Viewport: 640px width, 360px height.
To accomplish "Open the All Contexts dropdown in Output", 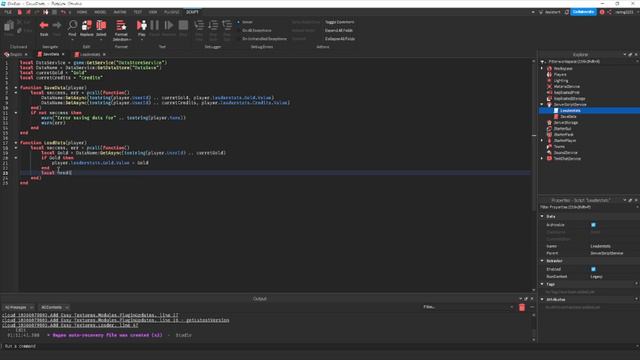I will [54, 307].
